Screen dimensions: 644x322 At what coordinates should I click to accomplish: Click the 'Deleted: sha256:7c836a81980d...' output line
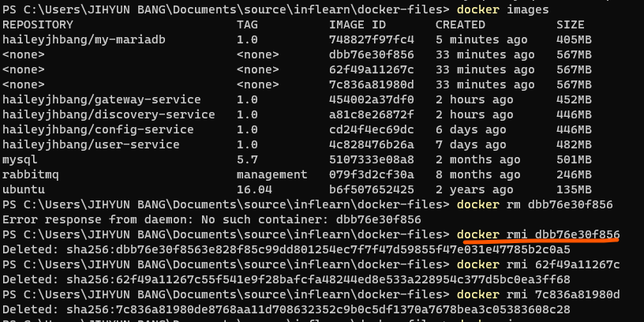tap(286, 309)
